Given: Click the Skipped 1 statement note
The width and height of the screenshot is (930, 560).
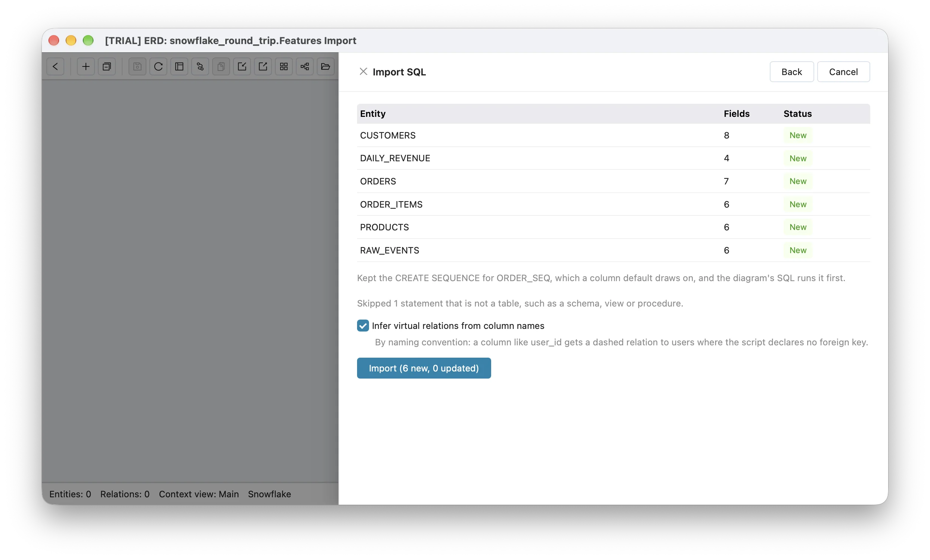Looking at the screenshot, I should 520,304.
